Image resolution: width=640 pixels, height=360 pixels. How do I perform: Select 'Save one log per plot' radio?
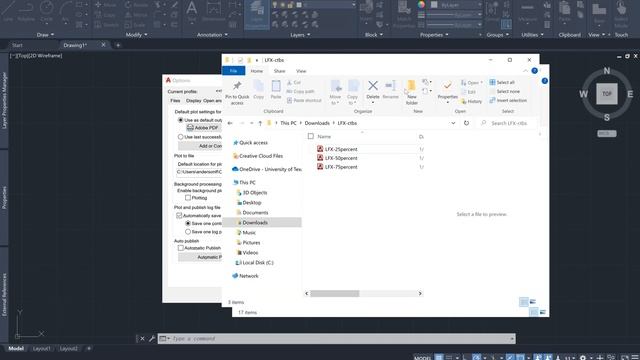pyautogui.click(x=188, y=231)
